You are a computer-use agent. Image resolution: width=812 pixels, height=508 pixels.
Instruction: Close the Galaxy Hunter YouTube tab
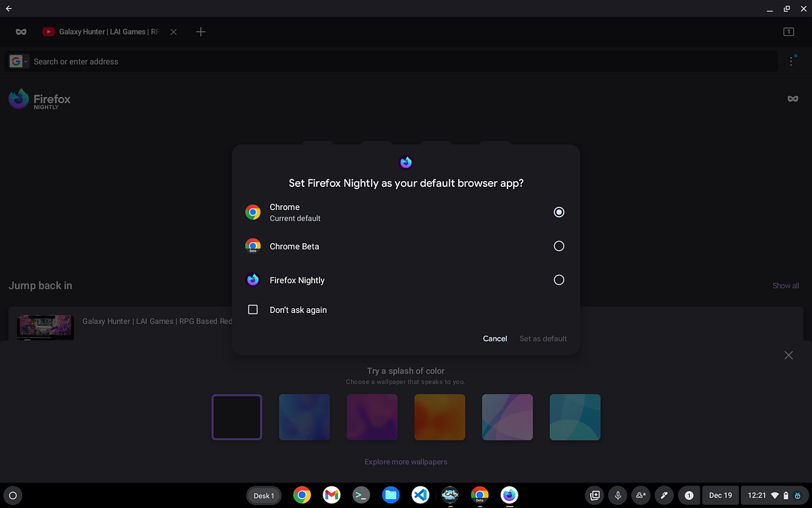[173, 31]
